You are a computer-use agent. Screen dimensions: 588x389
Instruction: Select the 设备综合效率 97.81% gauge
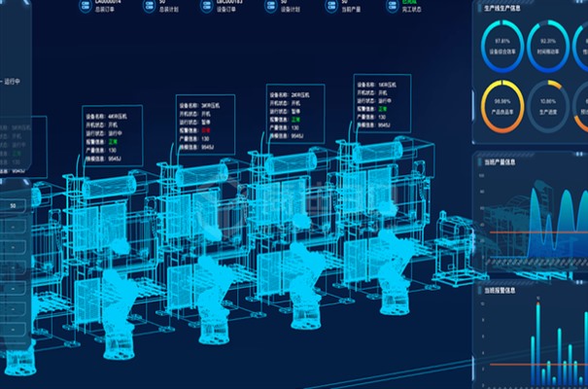pos(502,46)
